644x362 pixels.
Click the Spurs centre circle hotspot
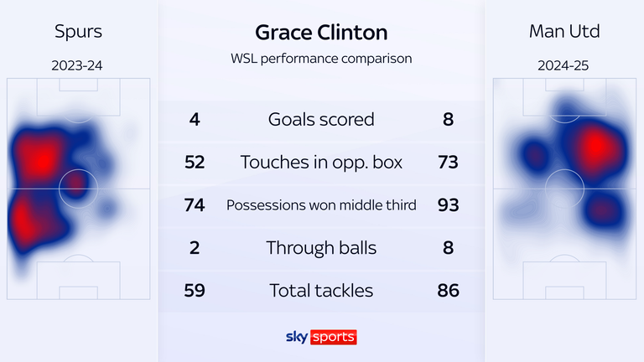pos(77,184)
